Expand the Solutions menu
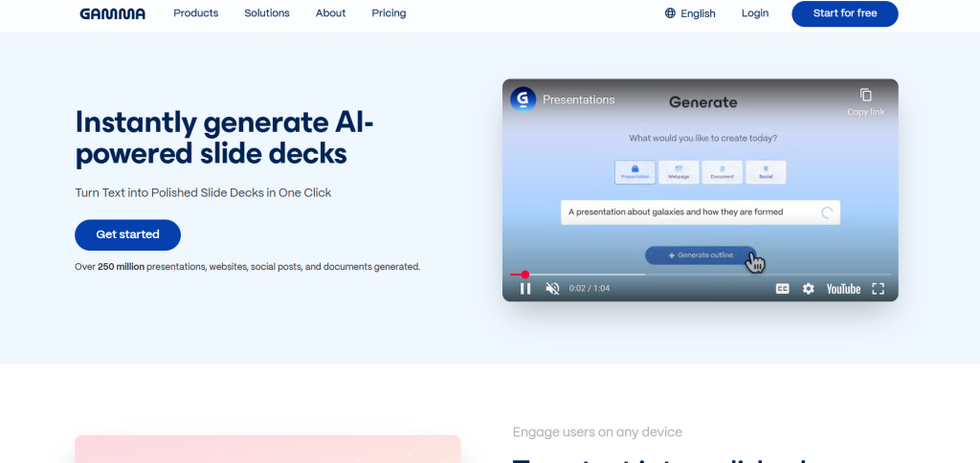Image resolution: width=980 pixels, height=463 pixels. tap(267, 13)
